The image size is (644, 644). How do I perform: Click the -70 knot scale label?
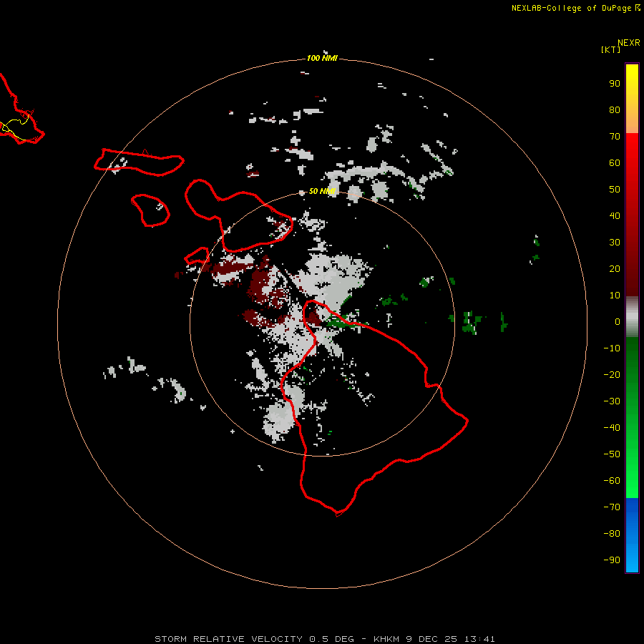[x=612, y=507]
